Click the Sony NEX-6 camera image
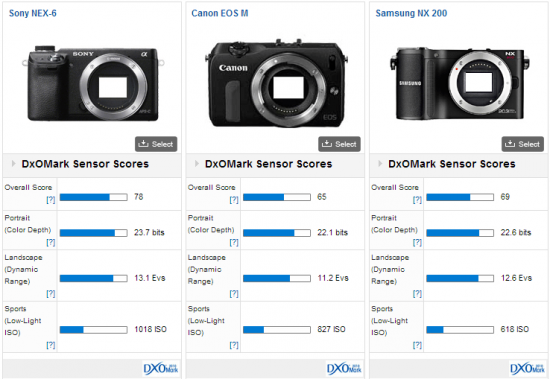The height and width of the screenshot is (379, 550). click(x=93, y=83)
